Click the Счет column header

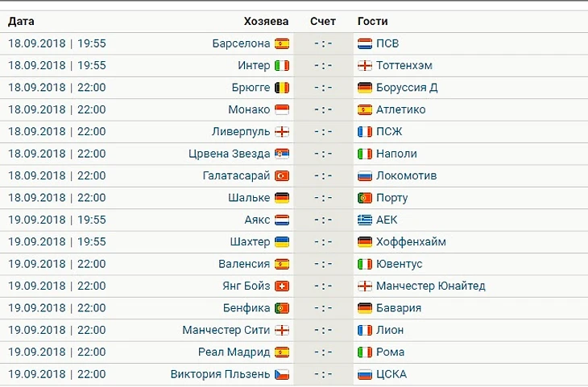323,21
